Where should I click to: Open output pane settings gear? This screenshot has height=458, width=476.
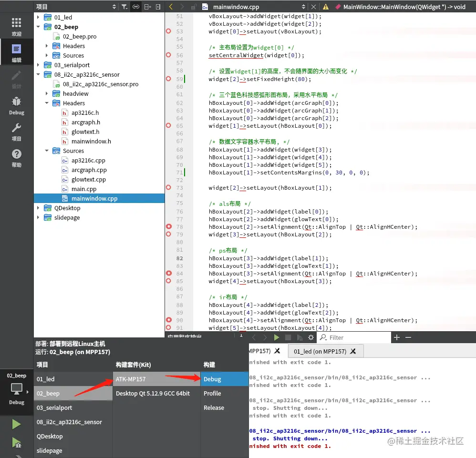[x=311, y=337]
